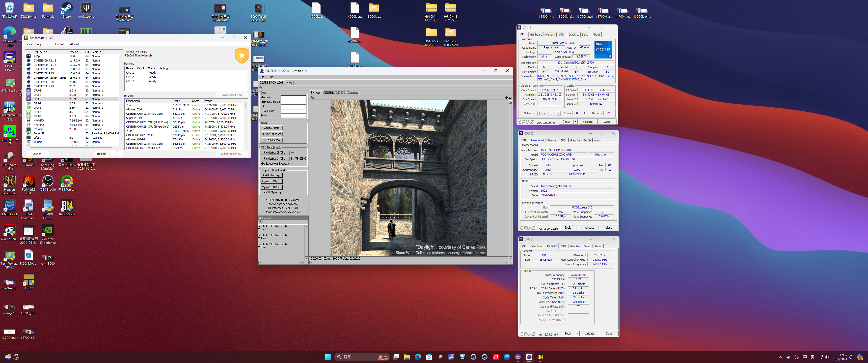Switch to CINEBENCH 2003 Database tab
868x363 pixels.
(x=340, y=93)
